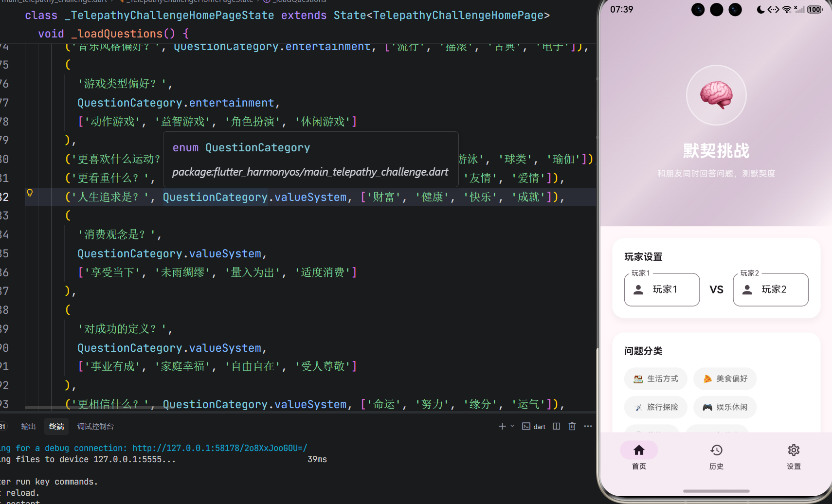The image size is (832, 504).
Task: Select the 生活方式 category chip
Action: click(x=656, y=379)
